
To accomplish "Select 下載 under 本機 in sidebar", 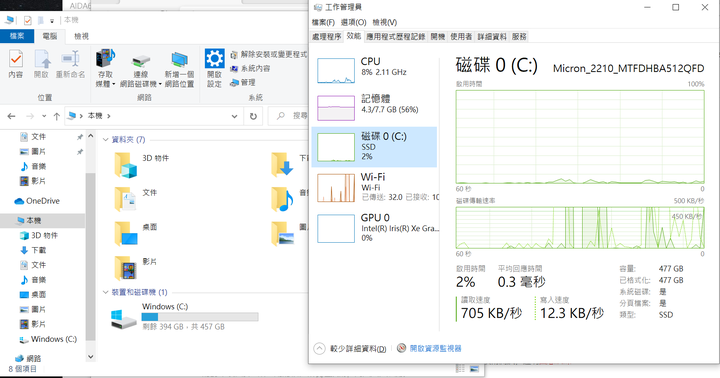I will 33,250.
